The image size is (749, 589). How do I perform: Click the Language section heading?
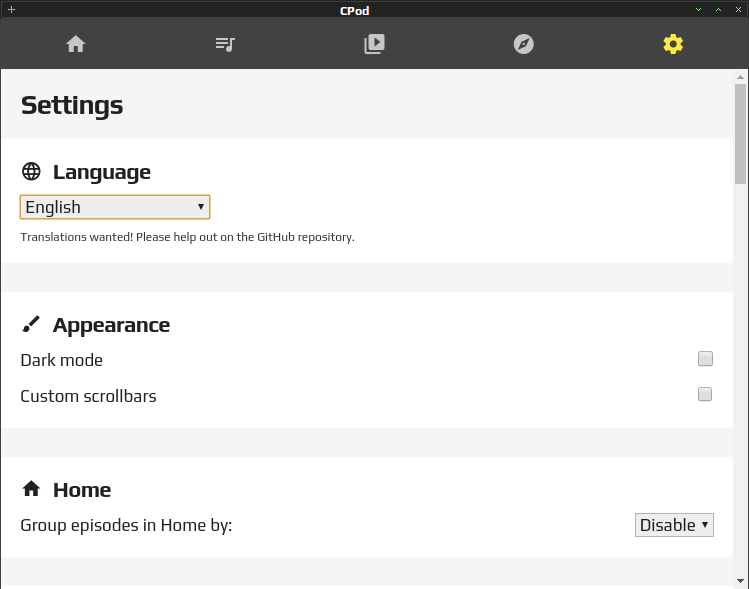click(x=102, y=172)
